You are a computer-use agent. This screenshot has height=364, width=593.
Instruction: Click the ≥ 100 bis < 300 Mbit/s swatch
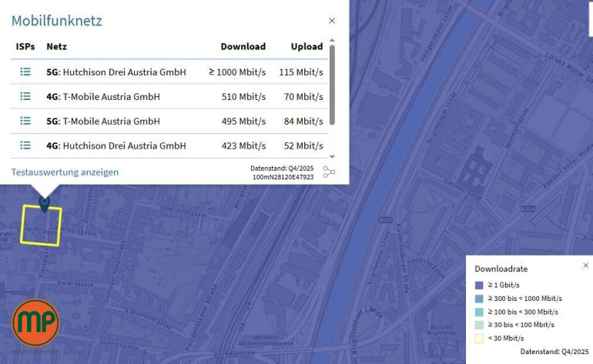[479, 312]
